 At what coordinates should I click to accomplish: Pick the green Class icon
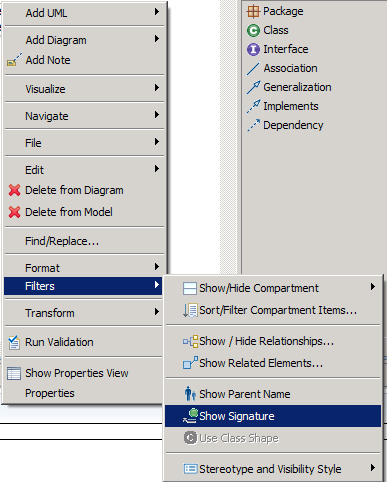[x=253, y=30]
